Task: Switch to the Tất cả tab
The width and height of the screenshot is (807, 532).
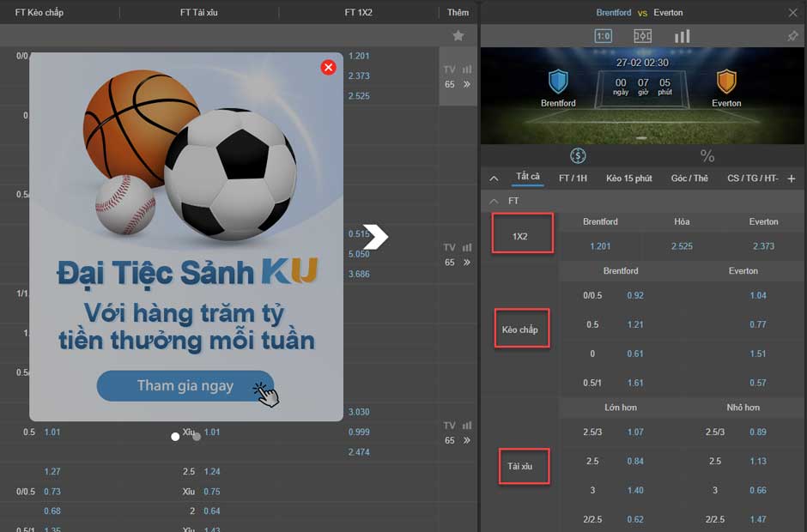Action: (527, 177)
